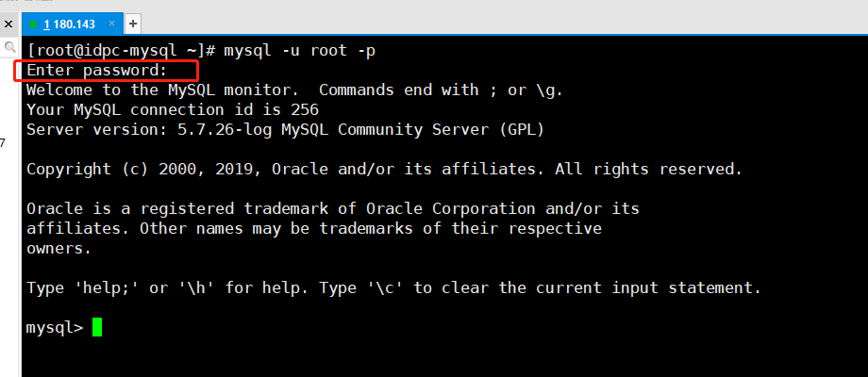Click the Server version 5.7.26-log line

[x=285, y=129]
